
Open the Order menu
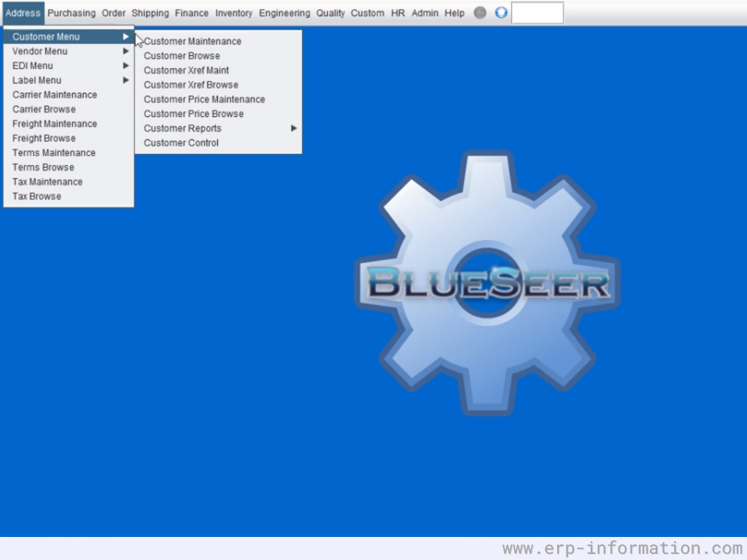(x=114, y=12)
